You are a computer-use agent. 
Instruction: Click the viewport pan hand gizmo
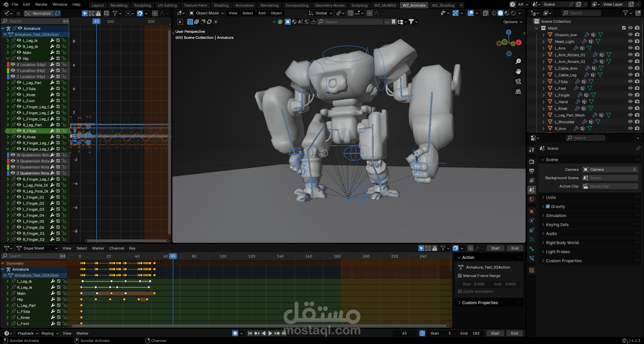click(x=518, y=71)
